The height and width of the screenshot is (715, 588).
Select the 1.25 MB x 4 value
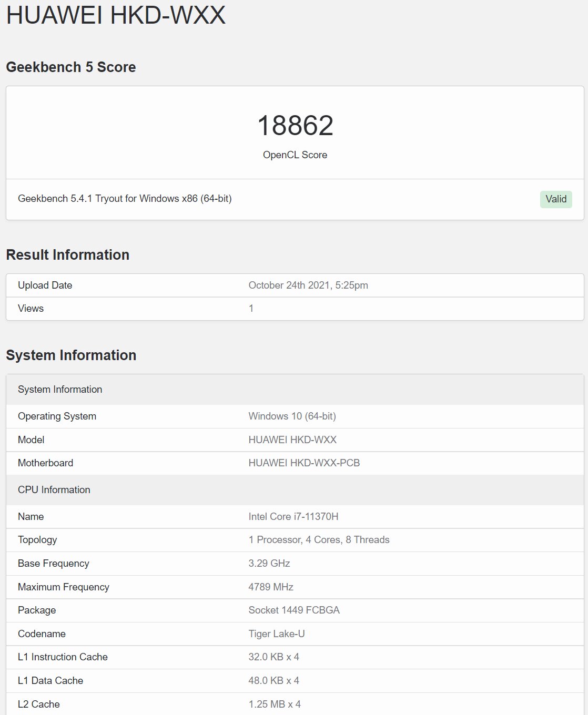pos(275,704)
